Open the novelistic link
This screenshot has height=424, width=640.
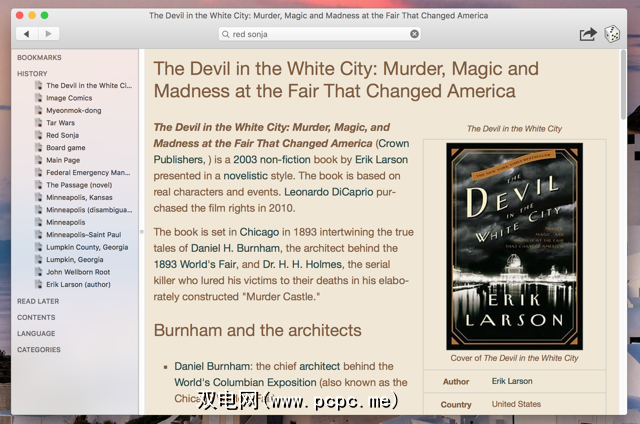[x=245, y=176]
